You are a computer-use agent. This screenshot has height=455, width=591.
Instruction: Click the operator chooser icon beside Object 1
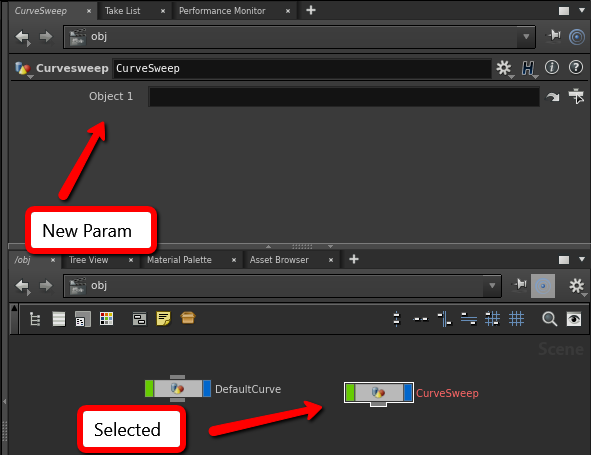click(x=576, y=96)
